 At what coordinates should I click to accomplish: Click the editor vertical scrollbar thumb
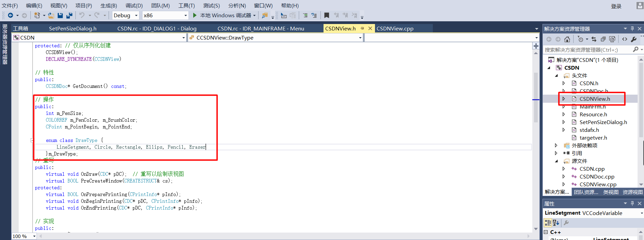536,97
